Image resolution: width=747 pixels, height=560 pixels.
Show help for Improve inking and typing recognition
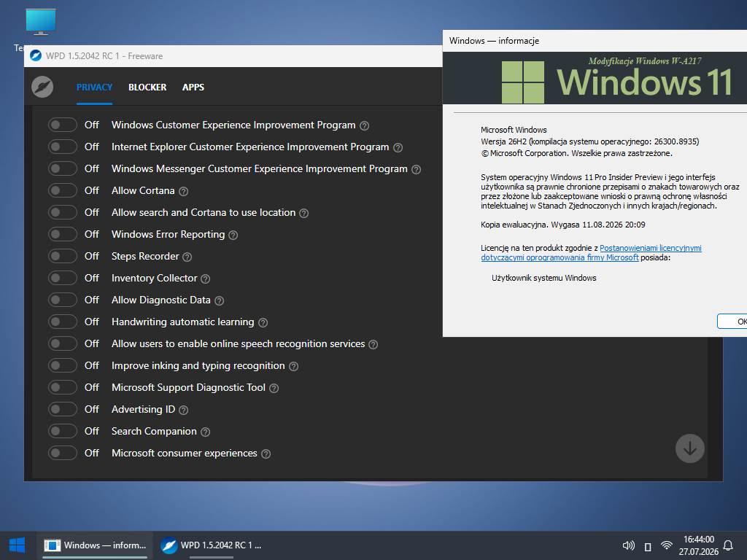[294, 367]
